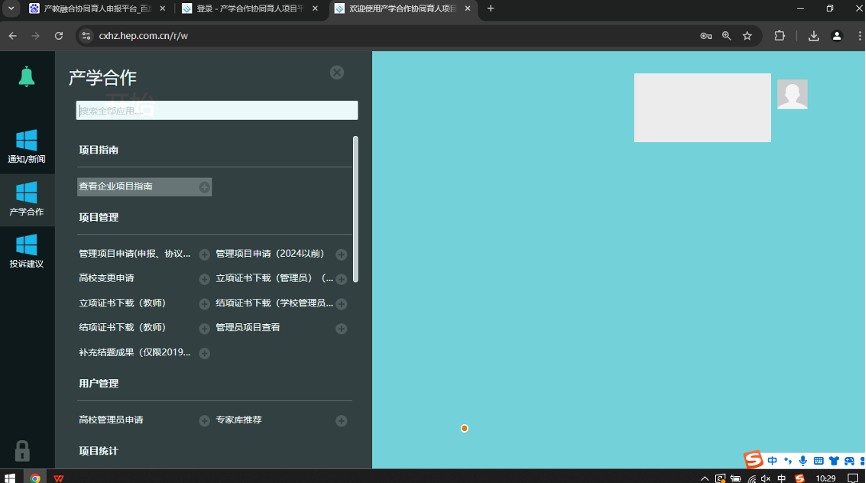Switch to the 登录 - 产学合作协同育人 browser tab
This screenshot has width=866, height=483.
coord(250,8)
